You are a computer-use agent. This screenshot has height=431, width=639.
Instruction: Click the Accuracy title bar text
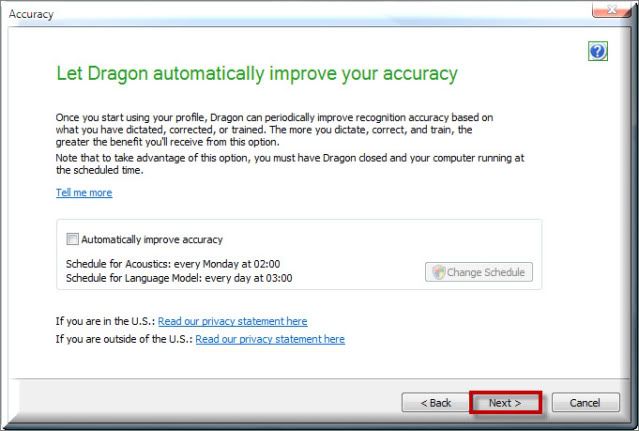[31, 14]
